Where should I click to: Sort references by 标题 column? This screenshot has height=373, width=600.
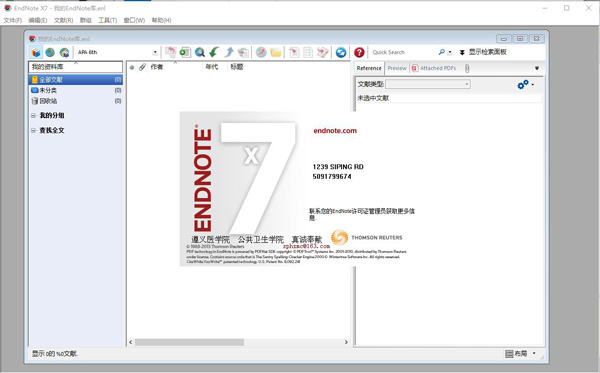236,67
